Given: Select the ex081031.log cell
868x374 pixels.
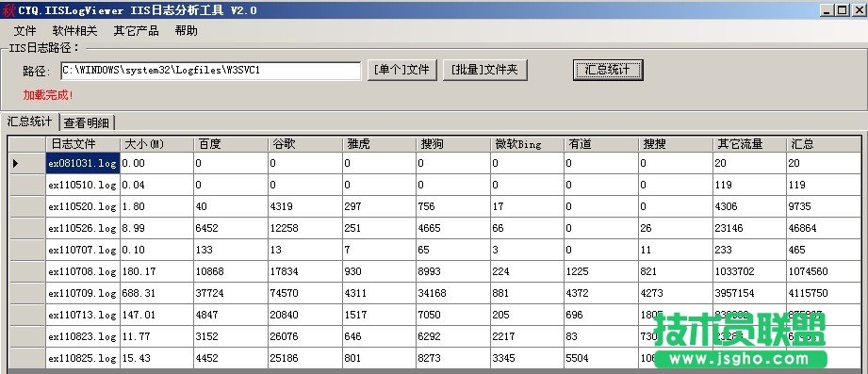Looking at the screenshot, I should [83, 163].
